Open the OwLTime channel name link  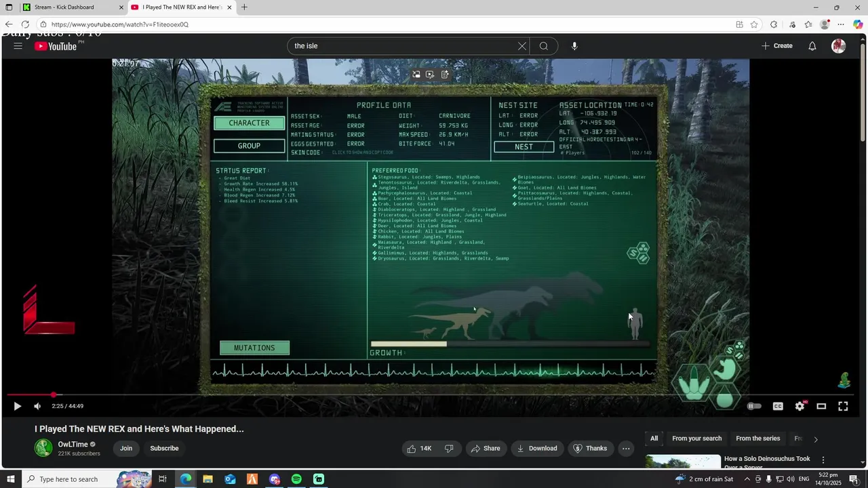(x=73, y=445)
